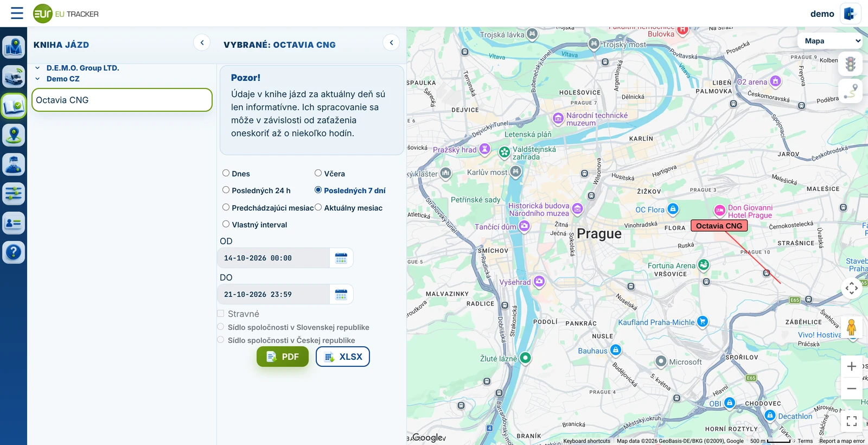Image resolution: width=868 pixels, height=445 pixels.
Task: Open the hamburger main menu
Action: coord(17,13)
